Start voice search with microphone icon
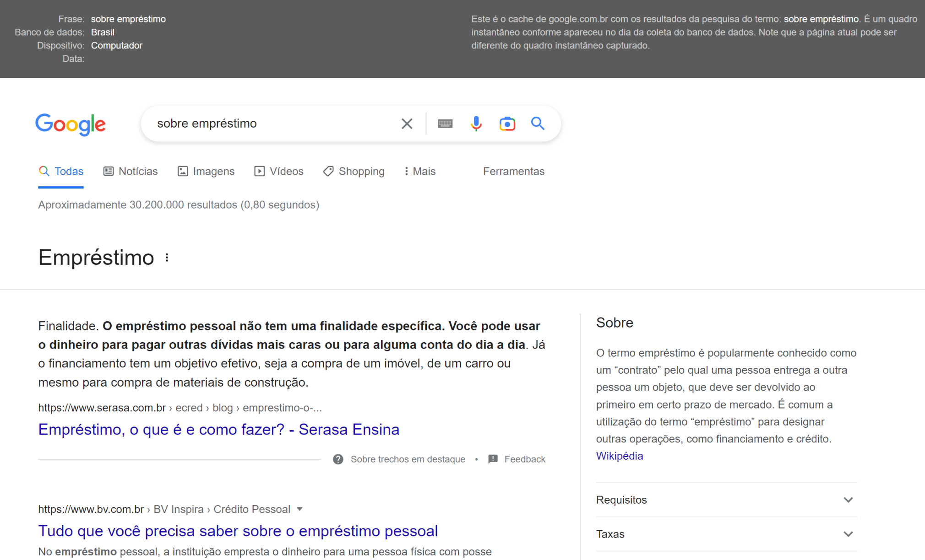This screenshot has width=925, height=560. [x=476, y=124]
